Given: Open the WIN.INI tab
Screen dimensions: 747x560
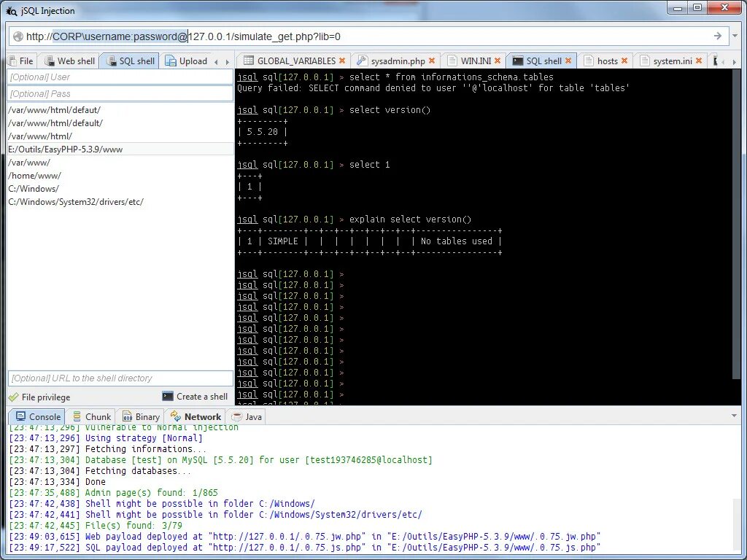Looking at the screenshot, I should click(x=474, y=61).
